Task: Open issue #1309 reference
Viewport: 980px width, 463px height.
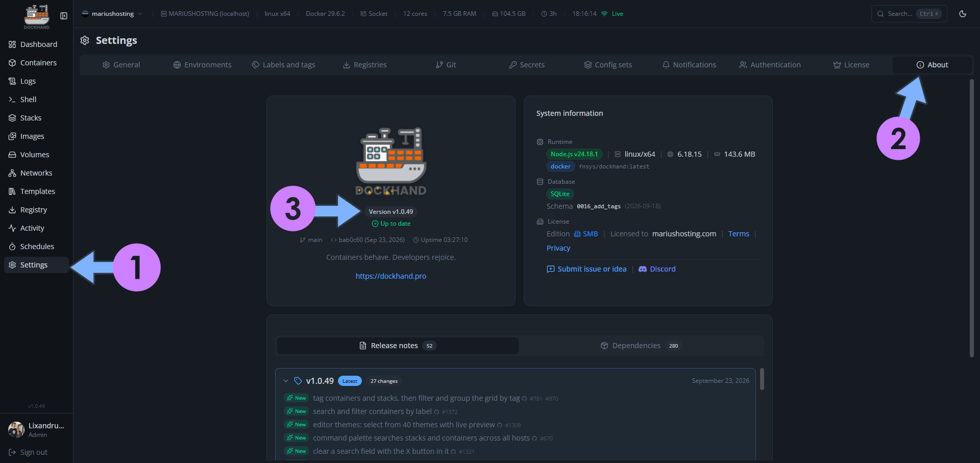Action: (x=513, y=425)
